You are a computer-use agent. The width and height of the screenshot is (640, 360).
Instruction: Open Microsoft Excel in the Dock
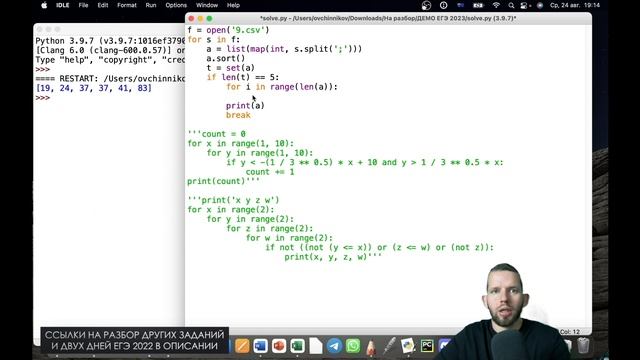click(x=298, y=346)
